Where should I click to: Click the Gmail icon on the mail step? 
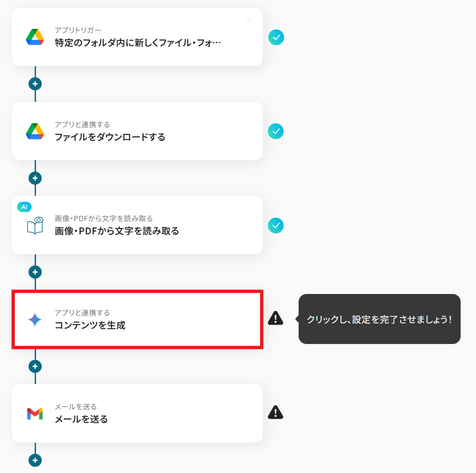coord(35,414)
